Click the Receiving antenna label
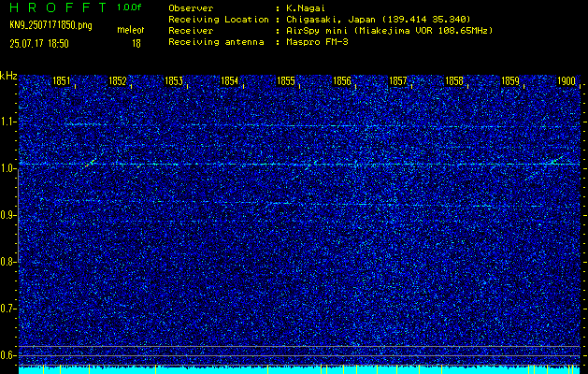588x374 pixels. [x=216, y=42]
